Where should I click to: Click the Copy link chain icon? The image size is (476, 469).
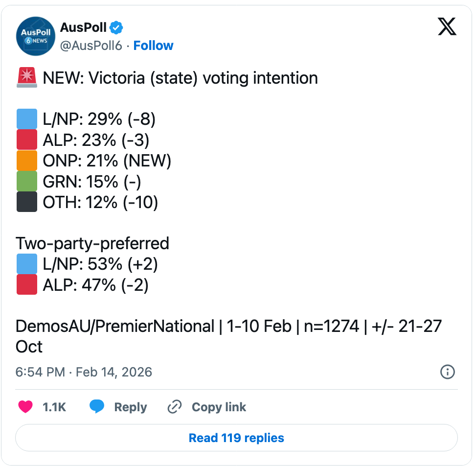(x=175, y=407)
